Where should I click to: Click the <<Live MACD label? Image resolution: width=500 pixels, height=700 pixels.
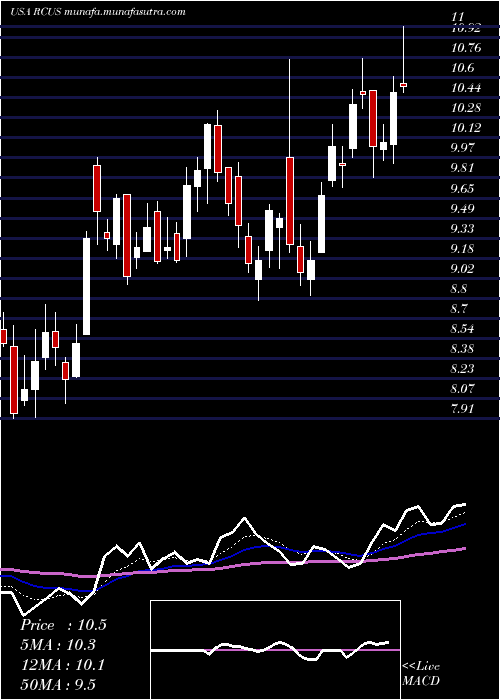421,674
